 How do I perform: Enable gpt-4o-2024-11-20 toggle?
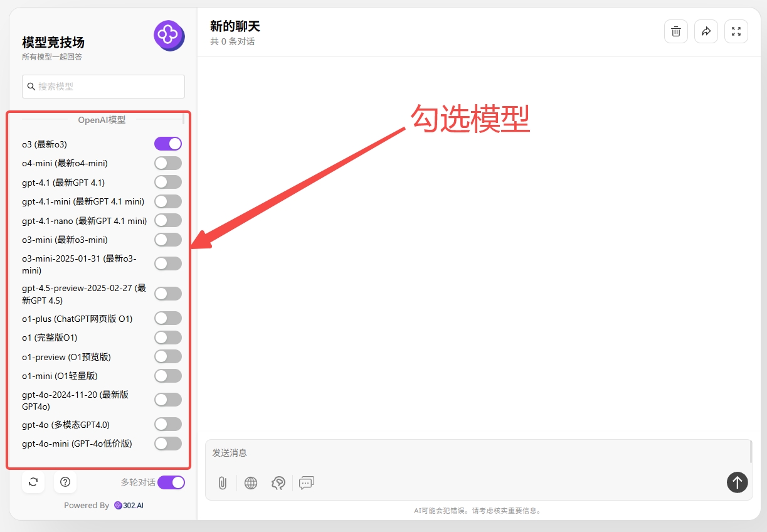tap(168, 400)
